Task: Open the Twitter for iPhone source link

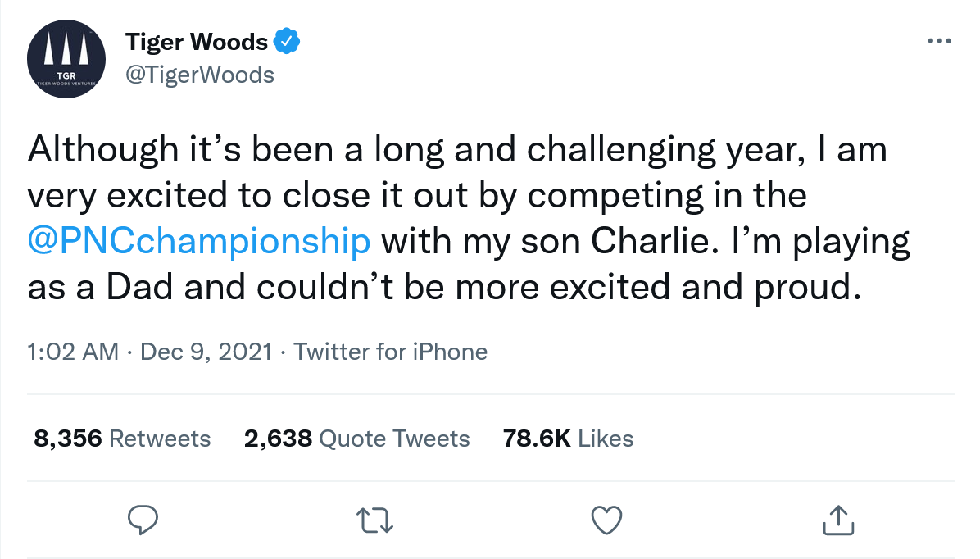Action: [x=390, y=352]
